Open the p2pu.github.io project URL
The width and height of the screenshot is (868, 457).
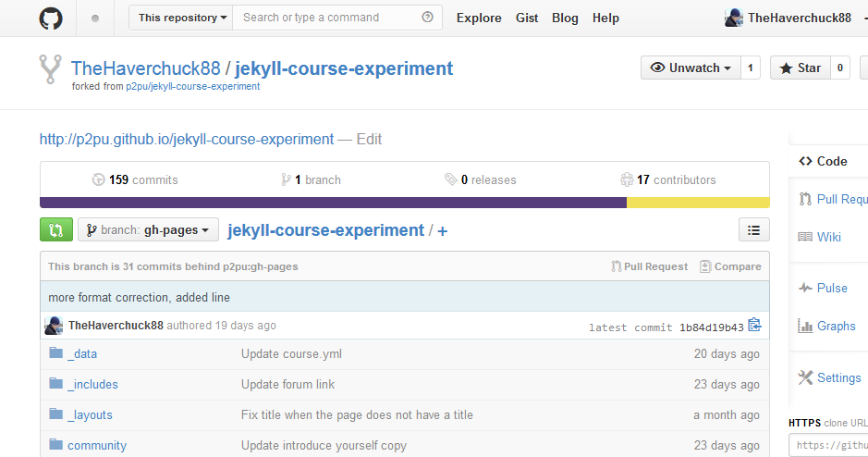(187, 139)
